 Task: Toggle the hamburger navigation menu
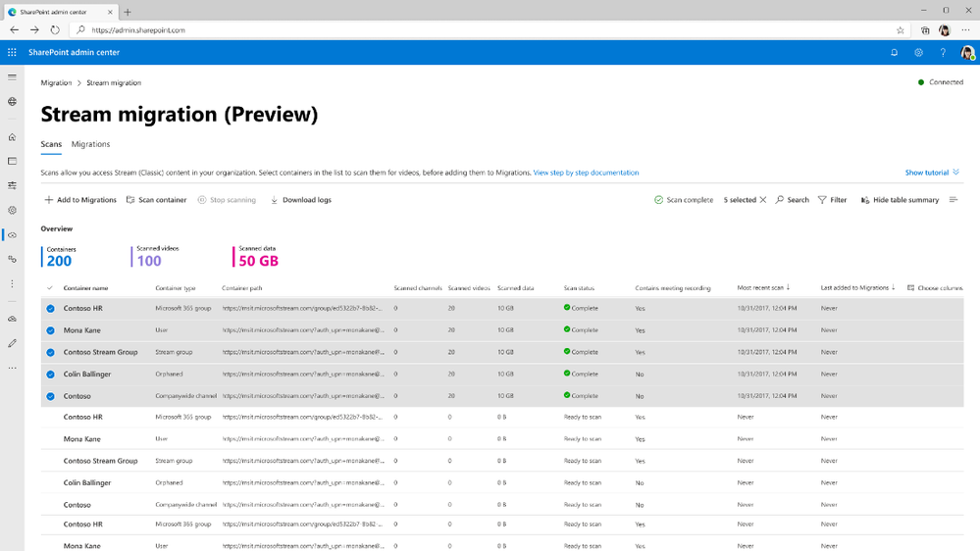[12, 76]
